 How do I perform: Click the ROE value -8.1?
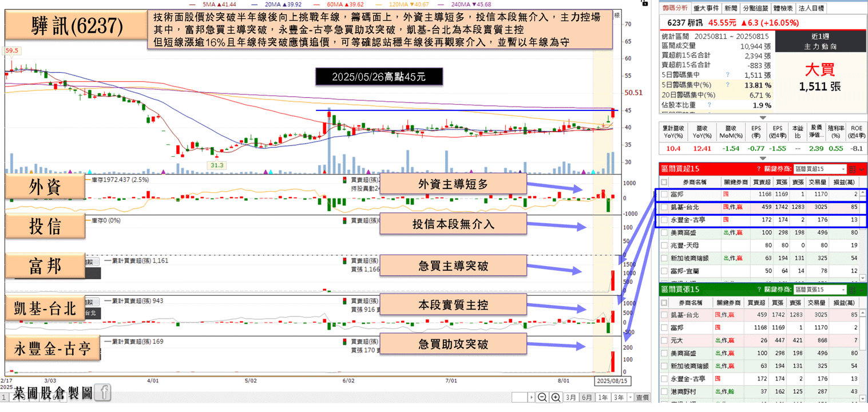pos(856,148)
